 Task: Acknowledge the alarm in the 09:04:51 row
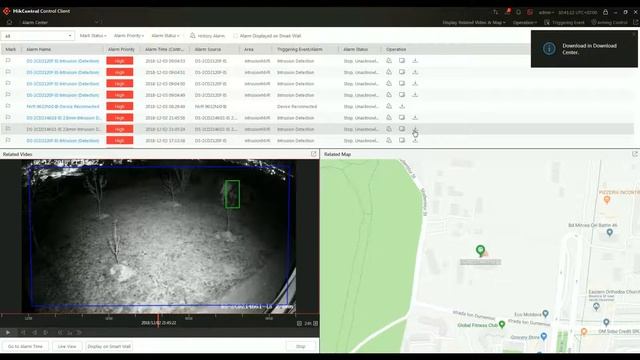[389, 72]
